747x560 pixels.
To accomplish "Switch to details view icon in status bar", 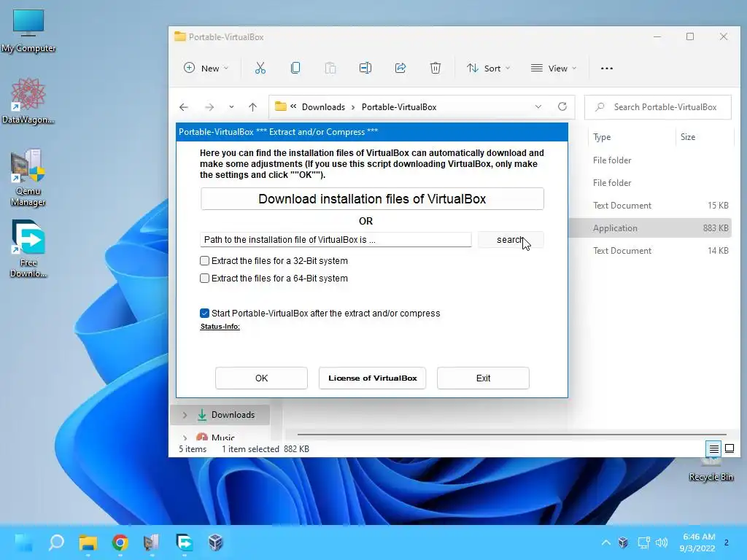I will (x=713, y=448).
